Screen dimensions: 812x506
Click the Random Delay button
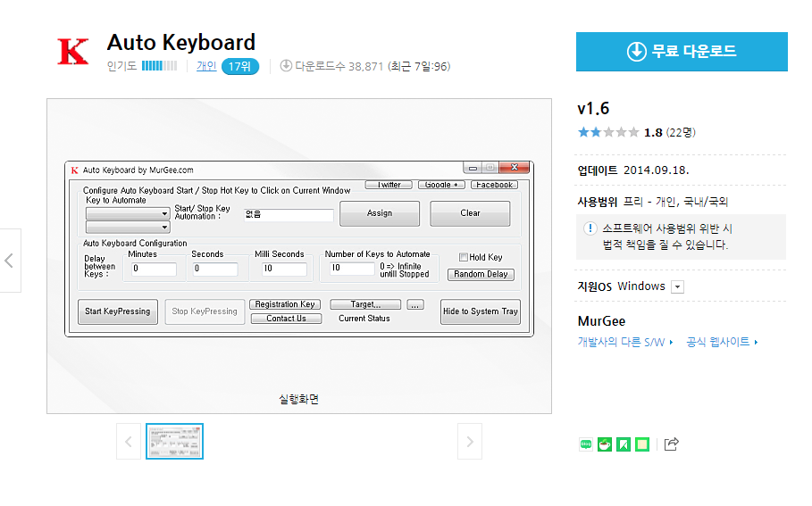pos(481,274)
